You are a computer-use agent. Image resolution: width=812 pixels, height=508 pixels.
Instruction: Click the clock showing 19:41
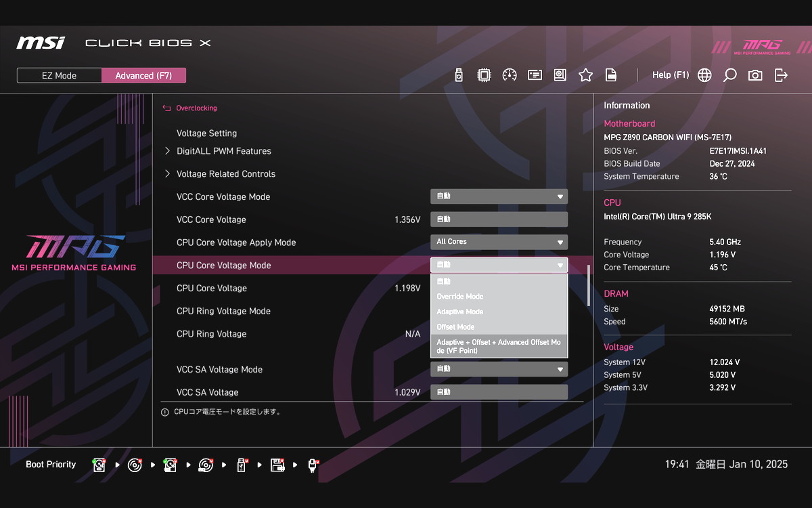pos(677,465)
